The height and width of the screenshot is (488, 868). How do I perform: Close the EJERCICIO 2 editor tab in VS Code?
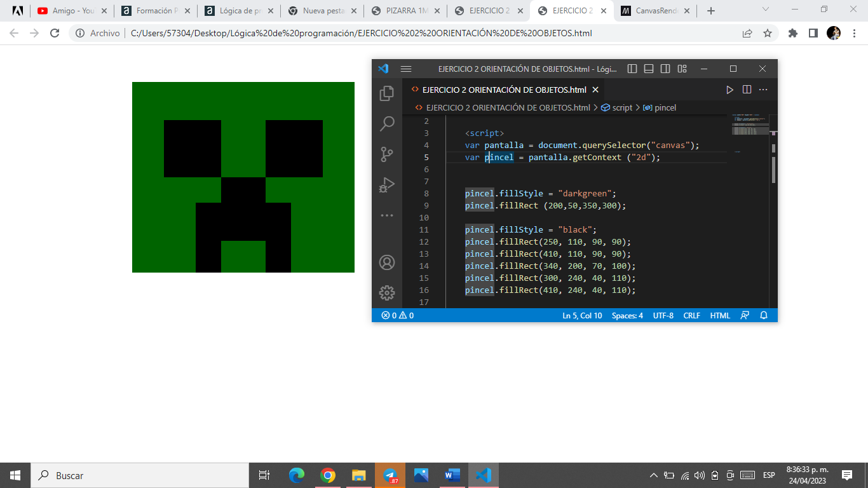tap(595, 90)
